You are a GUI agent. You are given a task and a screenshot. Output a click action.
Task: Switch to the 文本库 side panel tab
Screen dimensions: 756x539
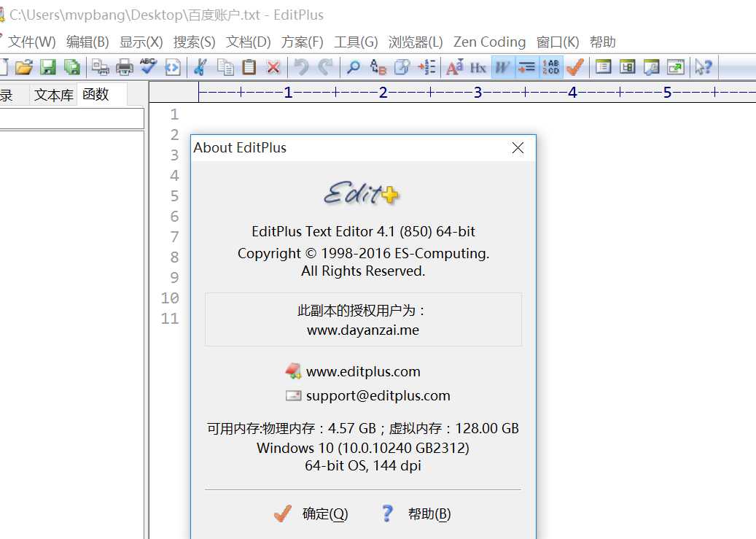click(53, 95)
